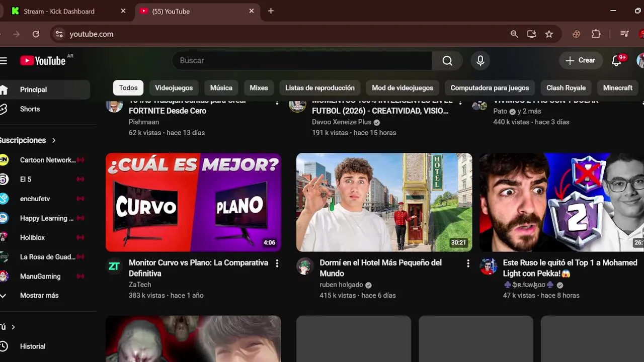Open title Monitor Curvo vs Plano
Viewport: 644px width, 362px height.
[198, 268]
